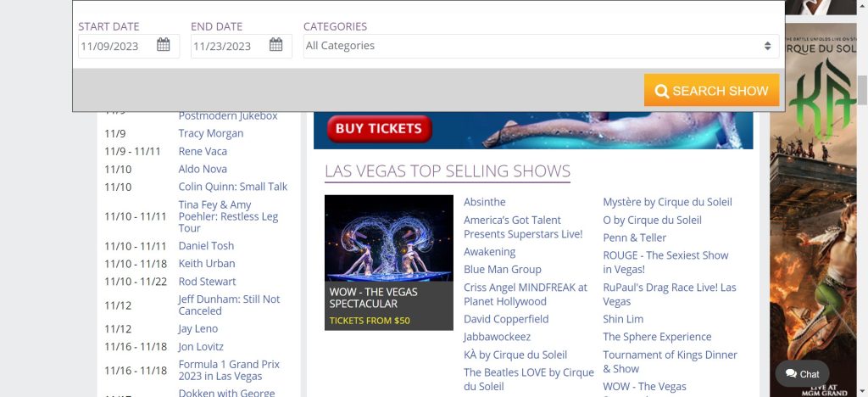The width and height of the screenshot is (868, 397).
Task: Open Jeff Dunham: Still Not Canceled link
Action: point(229,305)
